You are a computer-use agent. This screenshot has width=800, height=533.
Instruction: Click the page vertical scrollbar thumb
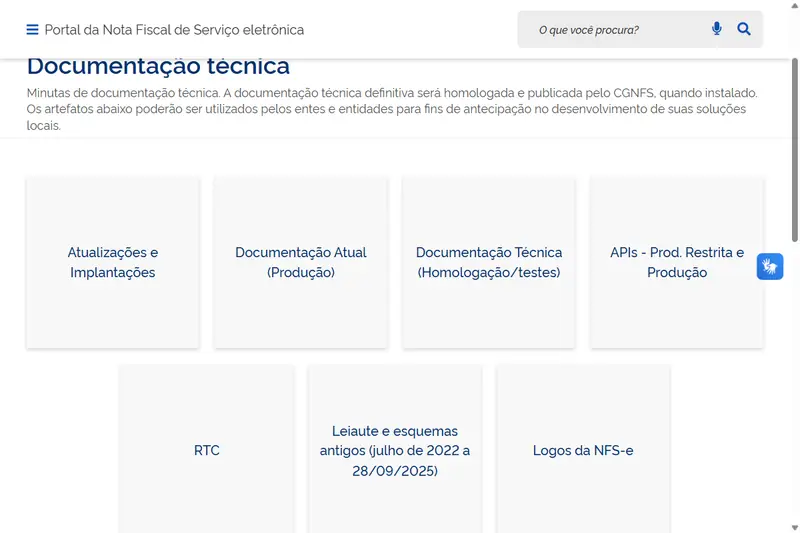point(795,149)
